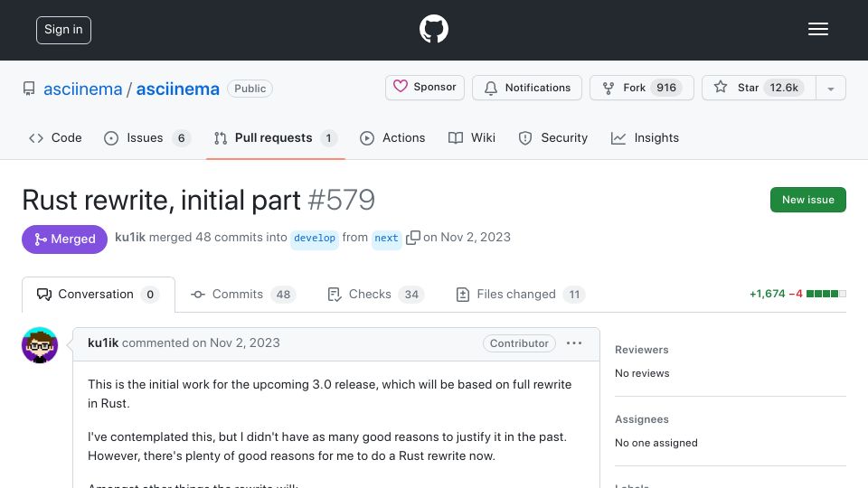Open the Actions tab

(x=392, y=137)
